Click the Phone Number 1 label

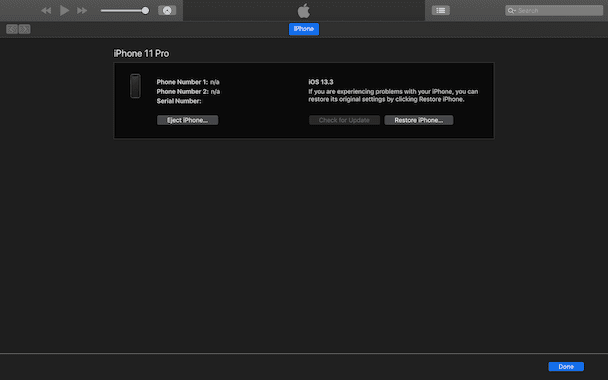(x=182, y=82)
